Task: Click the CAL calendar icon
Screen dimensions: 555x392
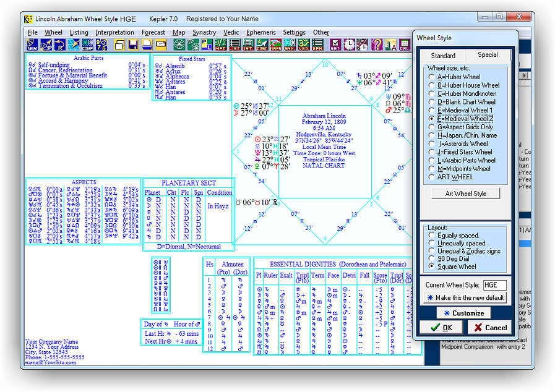Action: coord(404,45)
